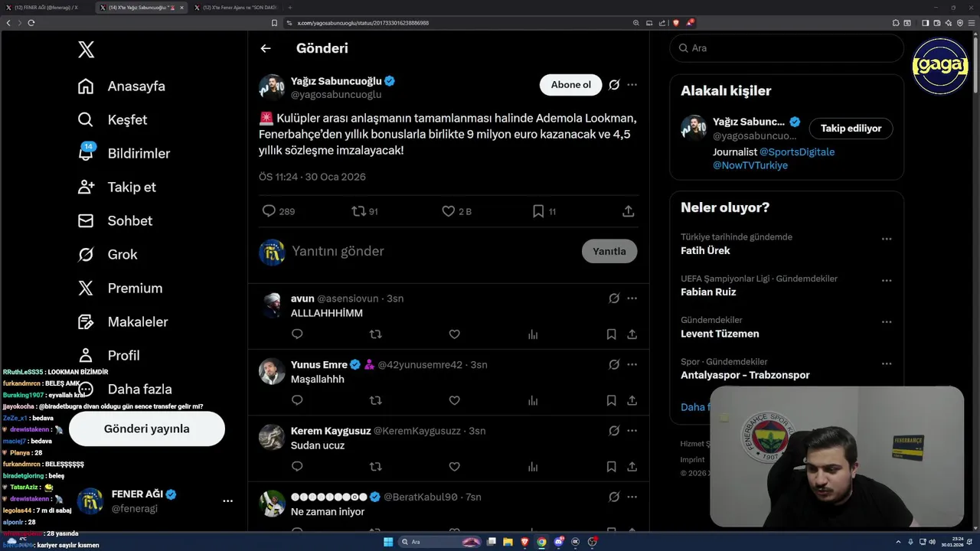Open @SportsDigitale link
Image resolution: width=980 pixels, height=551 pixels.
797,152
